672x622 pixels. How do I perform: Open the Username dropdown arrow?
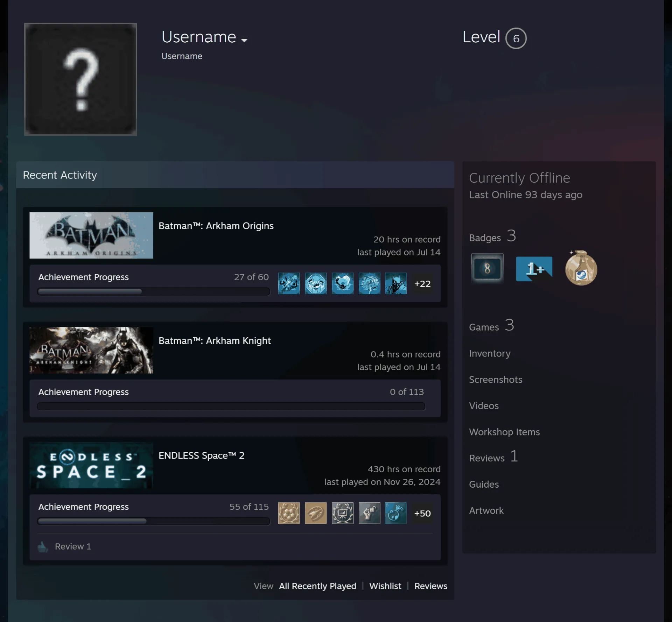tap(244, 40)
